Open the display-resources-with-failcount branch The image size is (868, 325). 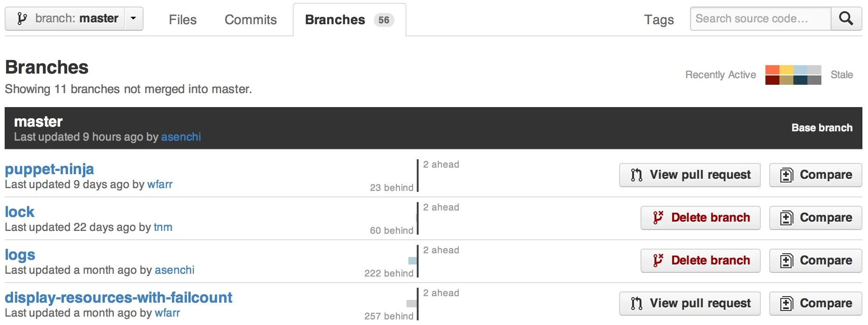point(118,298)
